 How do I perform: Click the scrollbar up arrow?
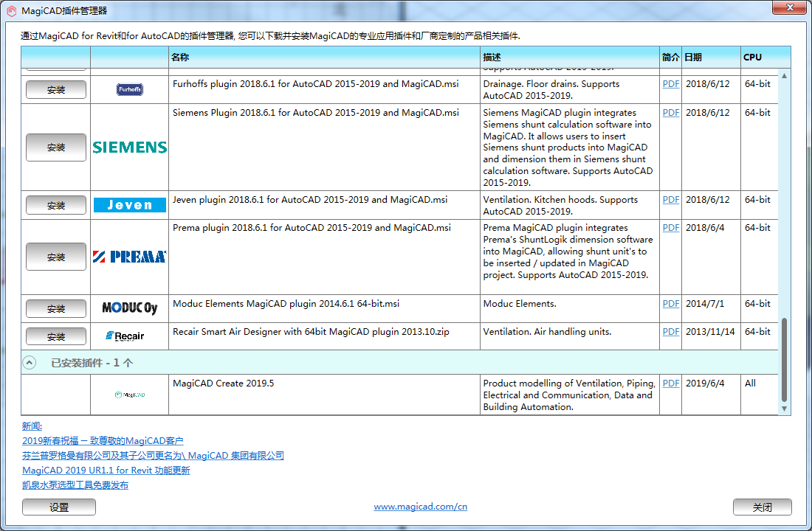[x=784, y=75]
